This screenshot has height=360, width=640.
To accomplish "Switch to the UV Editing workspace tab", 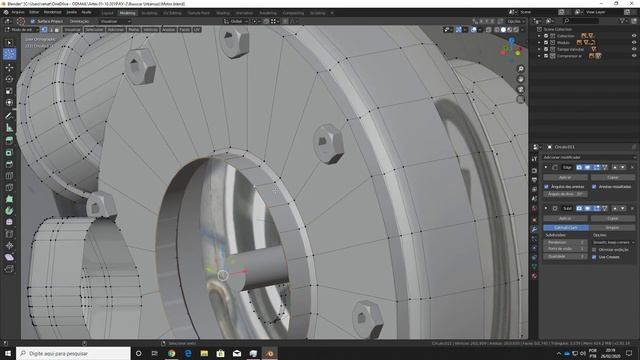I will 172,13.
